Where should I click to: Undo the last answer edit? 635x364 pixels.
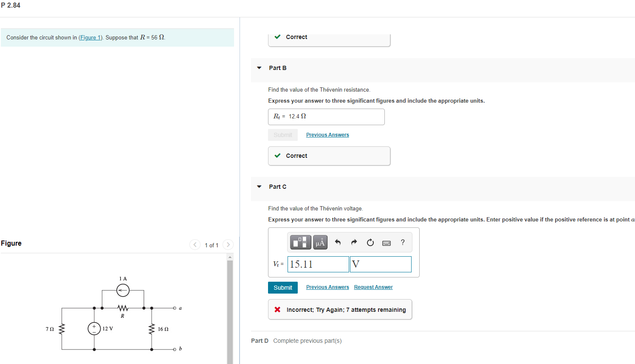[x=338, y=242]
